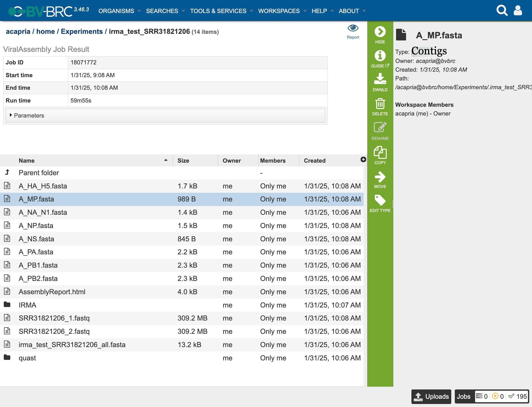
Task: Open the Tools & Services dropdown menu
Action: pyautogui.click(x=218, y=11)
